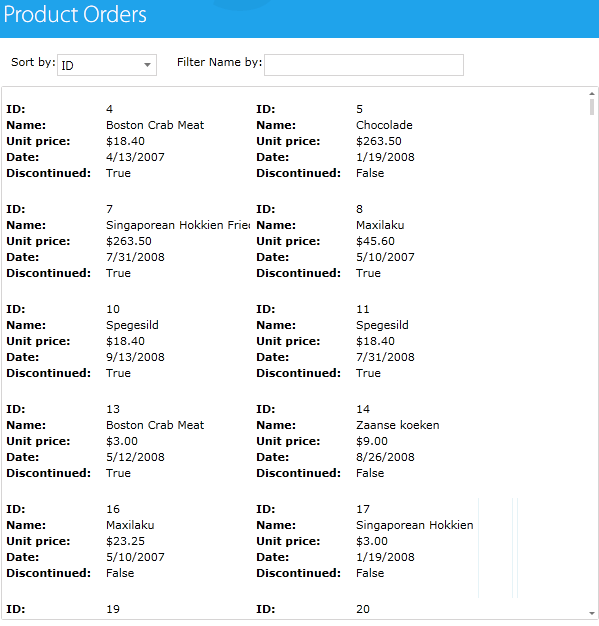Click the ID 20 product entry
599x626 pixels.
377,610
